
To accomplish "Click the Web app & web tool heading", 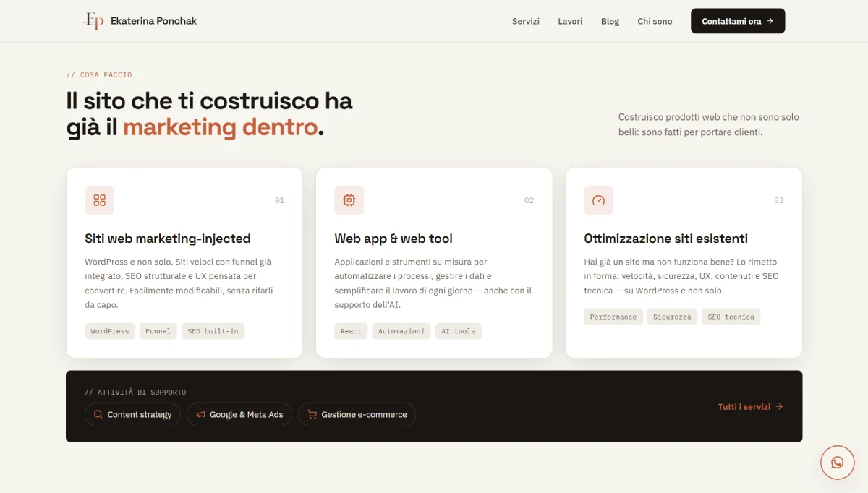I will pyautogui.click(x=393, y=239).
